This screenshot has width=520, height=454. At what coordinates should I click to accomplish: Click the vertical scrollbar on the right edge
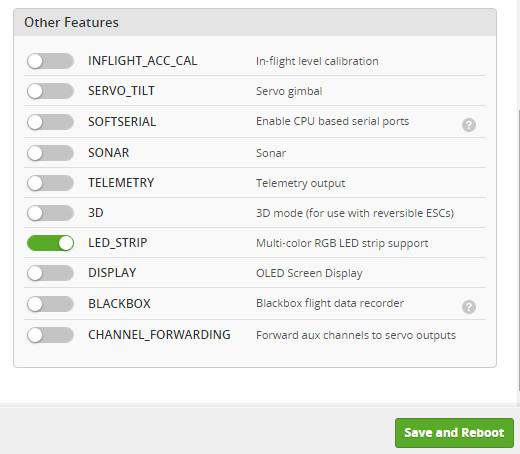point(518,250)
